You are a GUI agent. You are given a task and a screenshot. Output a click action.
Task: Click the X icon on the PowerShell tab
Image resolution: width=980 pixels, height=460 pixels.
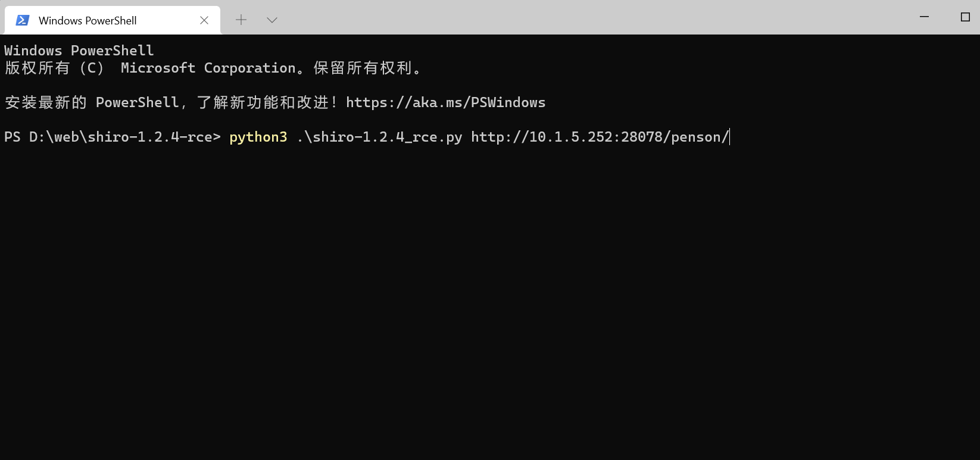point(204,20)
